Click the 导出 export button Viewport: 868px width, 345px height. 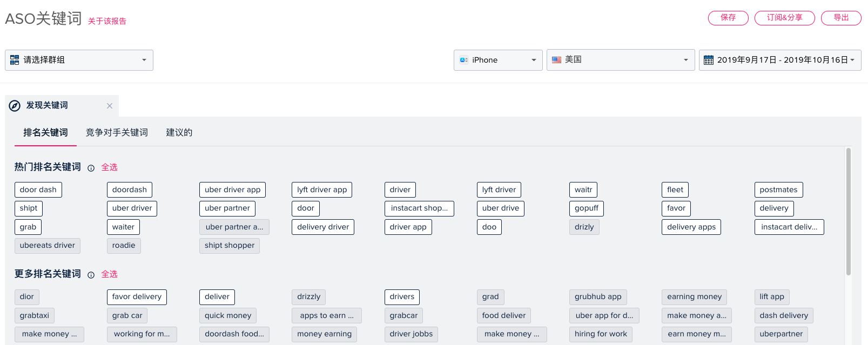(x=840, y=18)
